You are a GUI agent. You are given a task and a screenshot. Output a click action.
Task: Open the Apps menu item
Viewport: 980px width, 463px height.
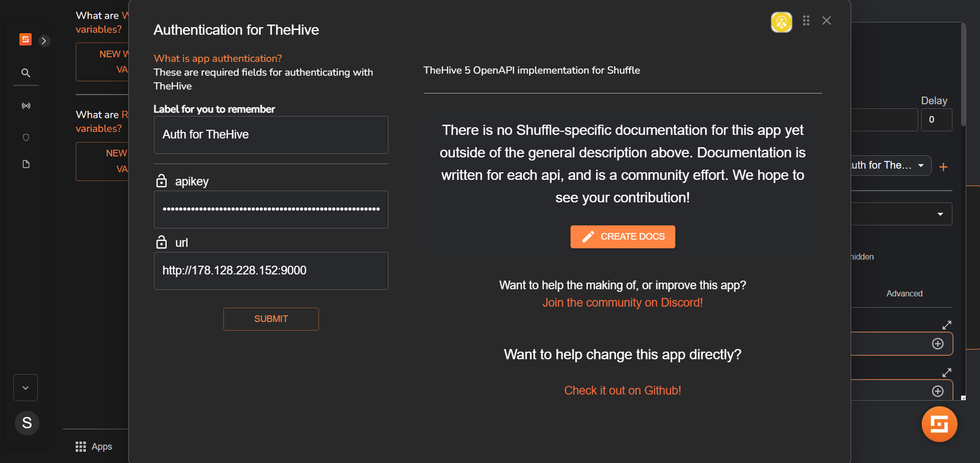click(x=94, y=447)
